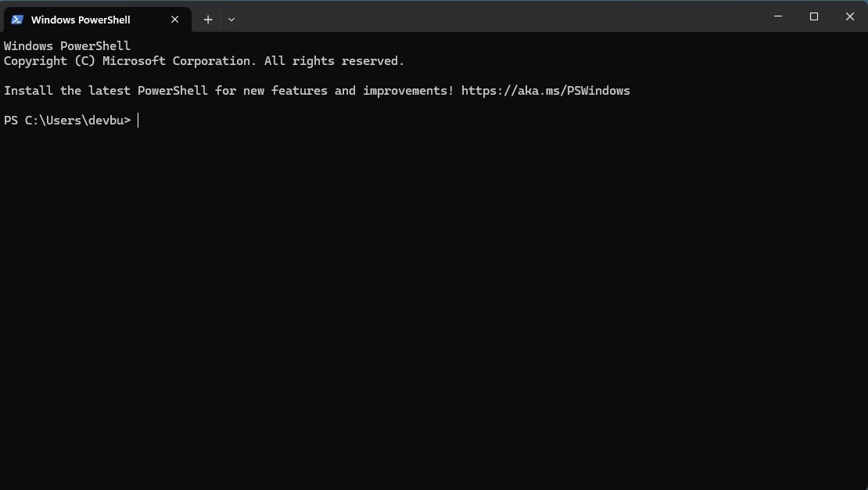Viewport: 868px width, 490px height.
Task: Click the chevron to list terminal profiles
Action: 231,19
